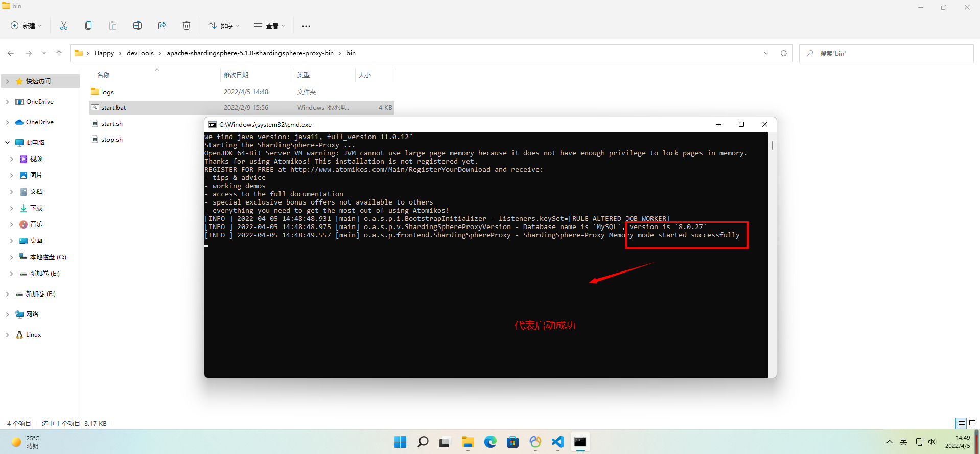980x454 pixels.
Task: Select the second OneDrive cloud entry
Action: [x=40, y=122]
